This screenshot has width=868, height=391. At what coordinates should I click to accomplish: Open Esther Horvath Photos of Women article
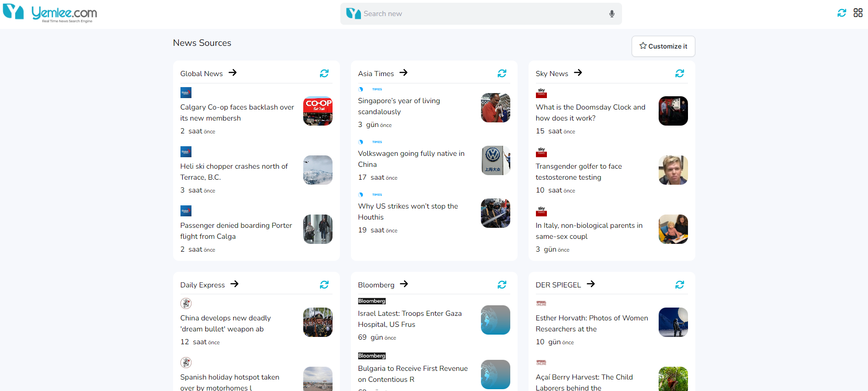[592, 324]
